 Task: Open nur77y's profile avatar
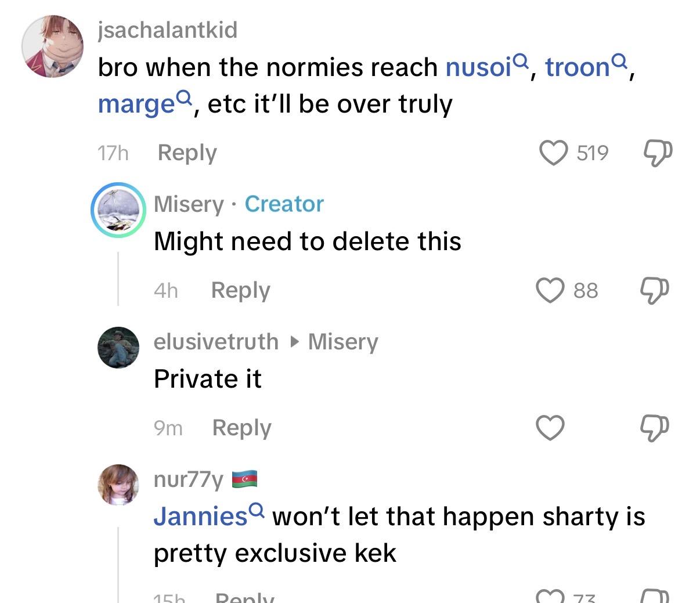118,485
